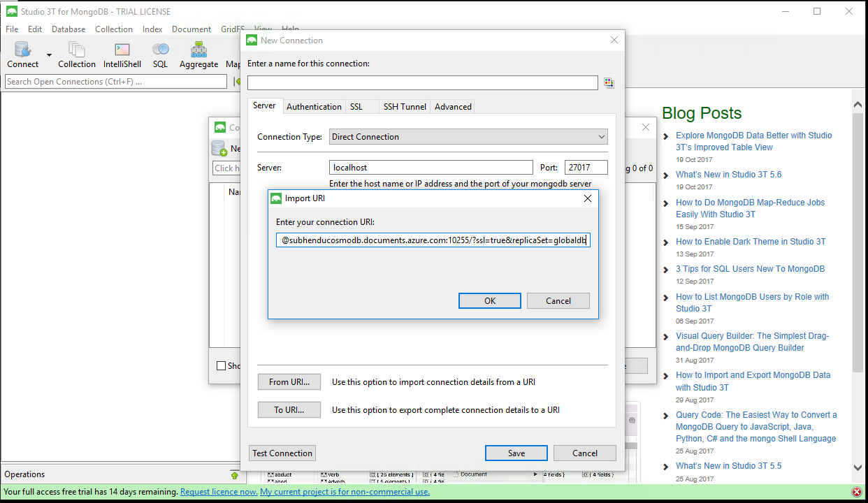
Task: Open the Collection menu
Action: pos(114,29)
